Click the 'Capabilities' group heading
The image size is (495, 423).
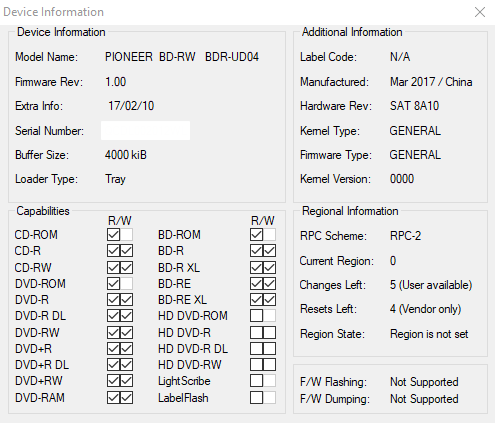pyautogui.click(x=43, y=211)
